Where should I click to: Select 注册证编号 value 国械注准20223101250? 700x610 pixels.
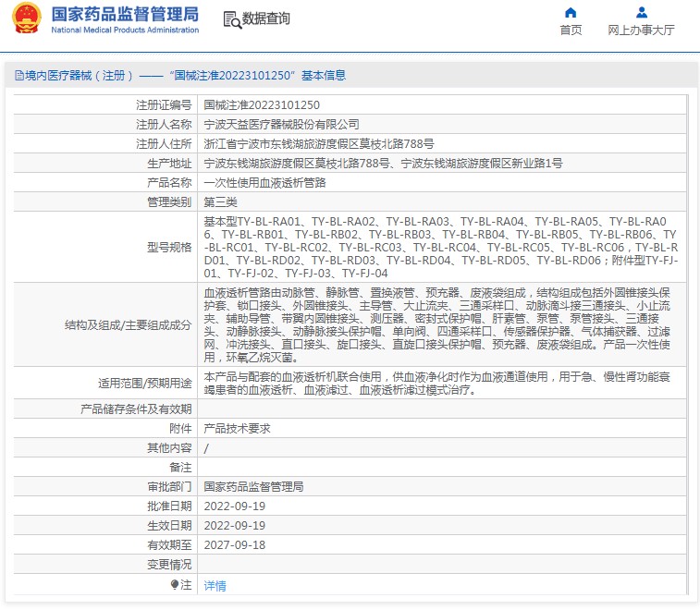click(262, 104)
